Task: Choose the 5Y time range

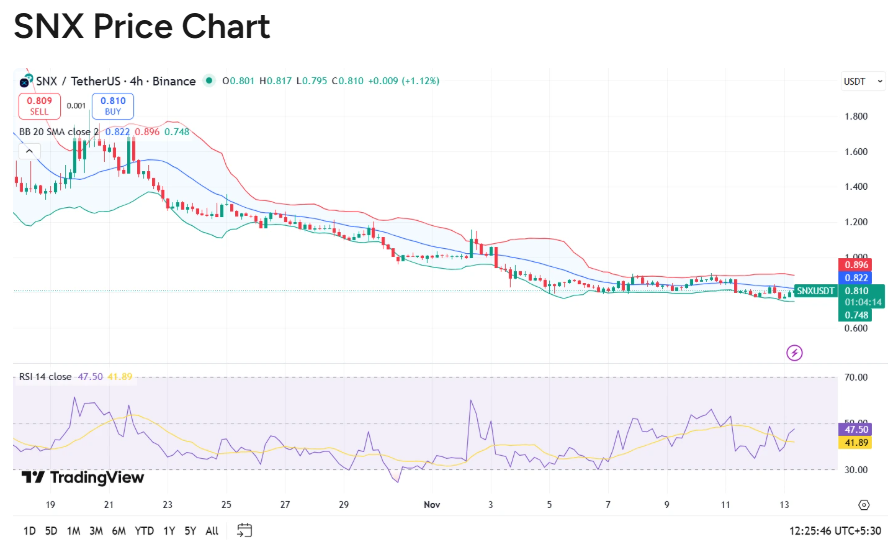Action: tap(190, 531)
